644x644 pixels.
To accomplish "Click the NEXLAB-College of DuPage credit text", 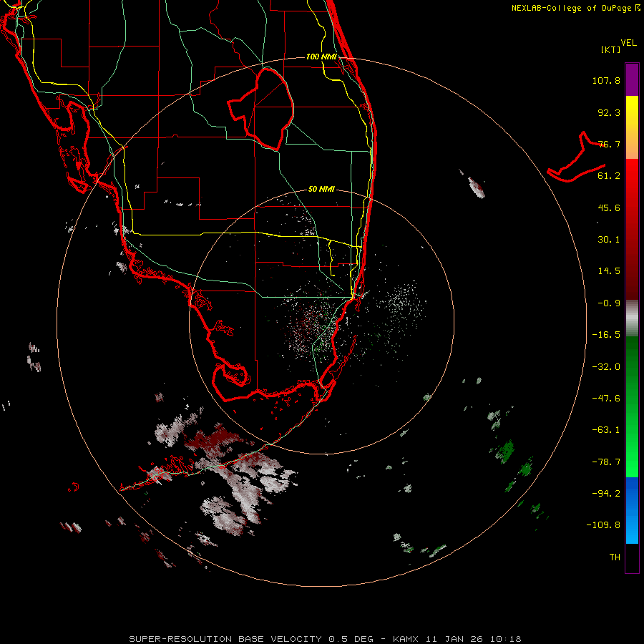I will click(x=571, y=8).
